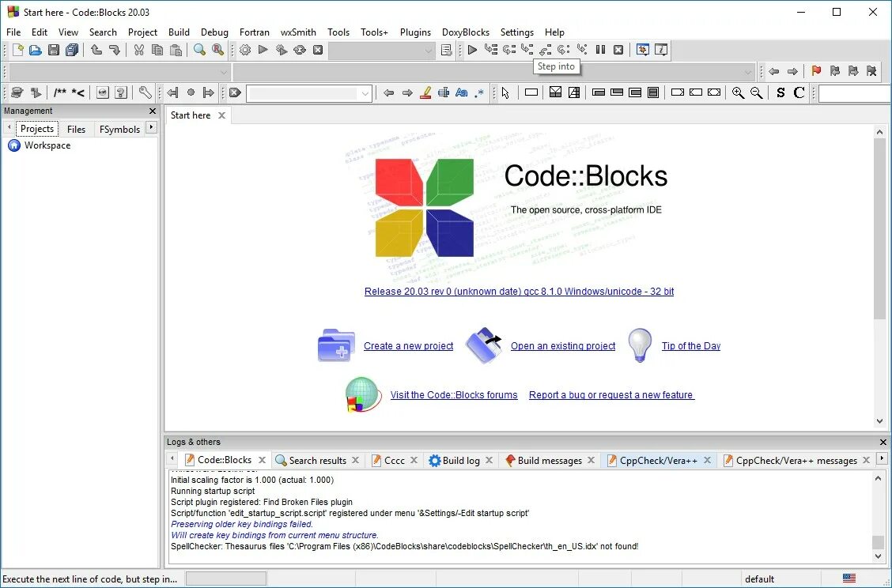Show more Management tabs with right arrow

point(151,127)
